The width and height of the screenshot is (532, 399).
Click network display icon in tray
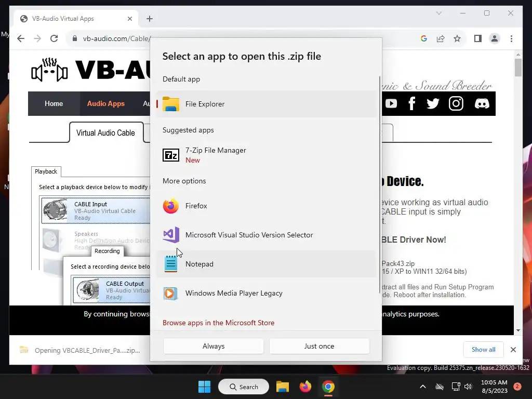point(456,387)
